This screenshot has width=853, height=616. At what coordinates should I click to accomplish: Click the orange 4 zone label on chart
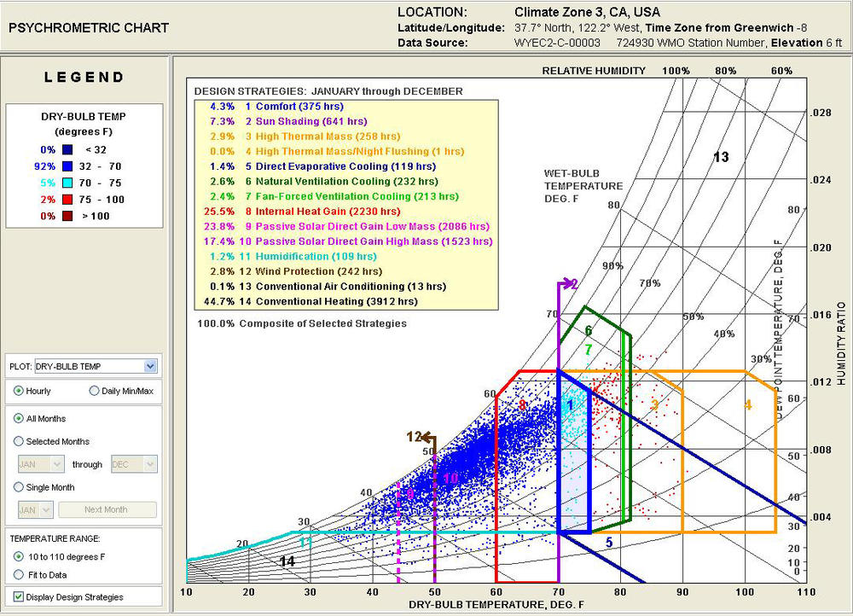748,404
